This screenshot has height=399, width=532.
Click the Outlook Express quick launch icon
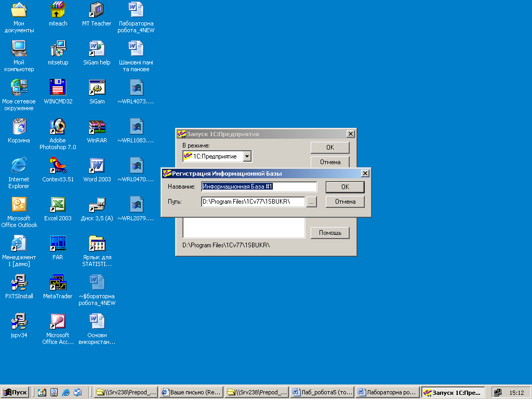(x=78, y=392)
